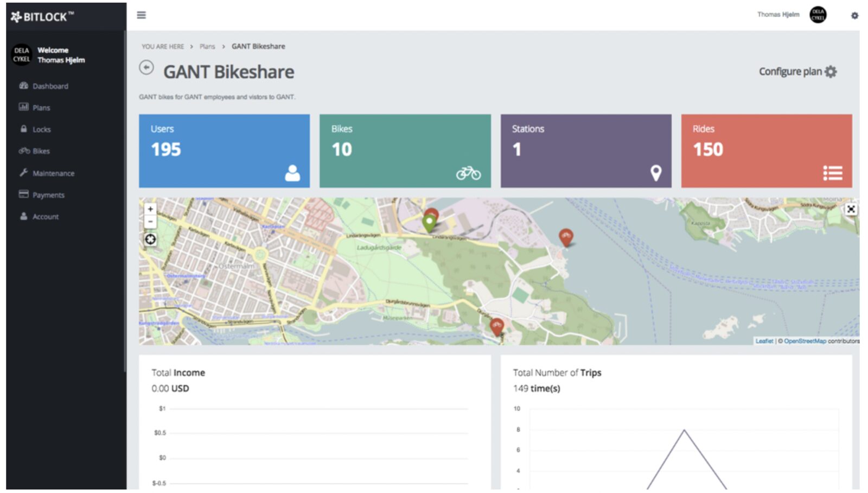
Task: Open settings gear in top bar
Action: pyautogui.click(x=854, y=16)
